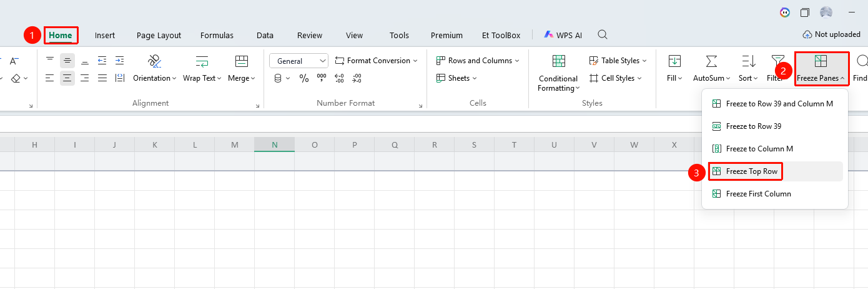Expand the Rows and Columns menu
This screenshot has height=289, width=868.
478,61
